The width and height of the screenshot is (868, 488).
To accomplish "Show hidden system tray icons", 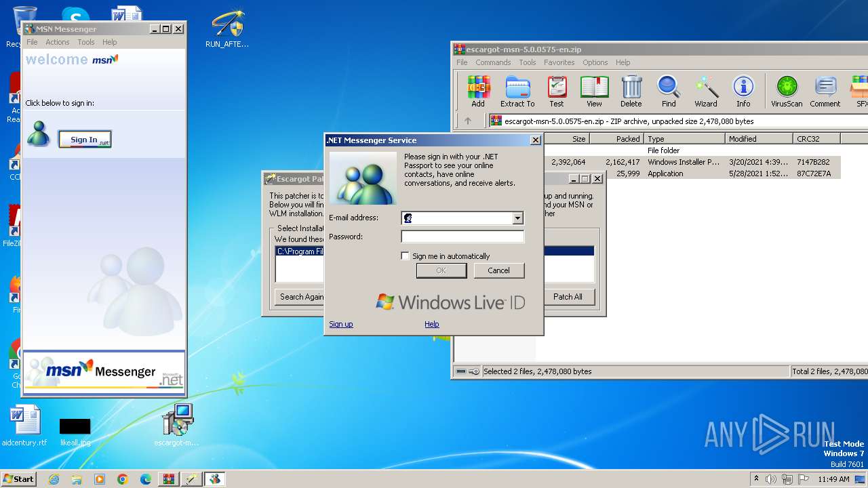I will point(756,479).
